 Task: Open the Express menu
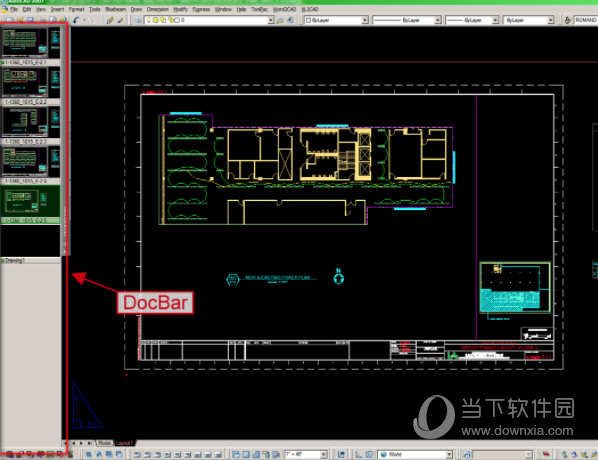pos(201,9)
